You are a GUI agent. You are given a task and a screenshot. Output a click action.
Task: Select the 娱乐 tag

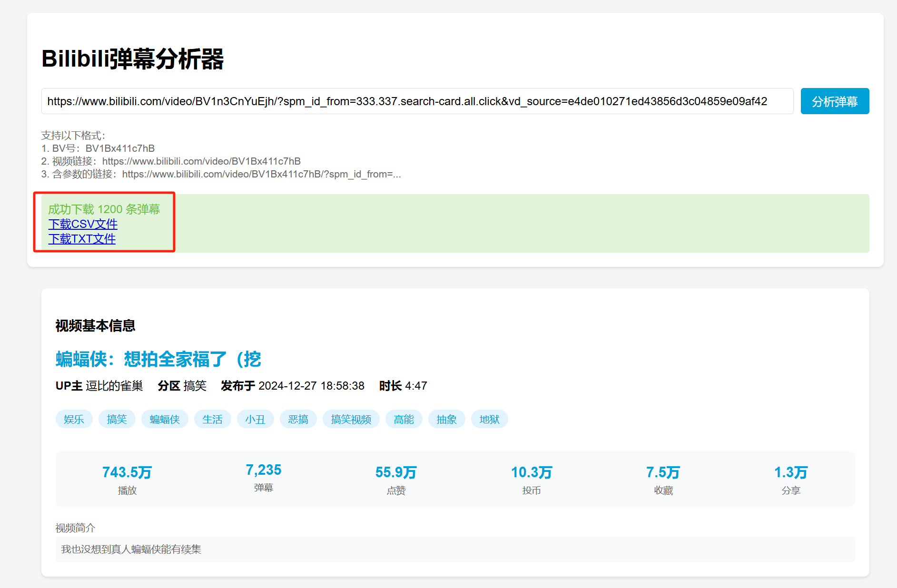74,419
